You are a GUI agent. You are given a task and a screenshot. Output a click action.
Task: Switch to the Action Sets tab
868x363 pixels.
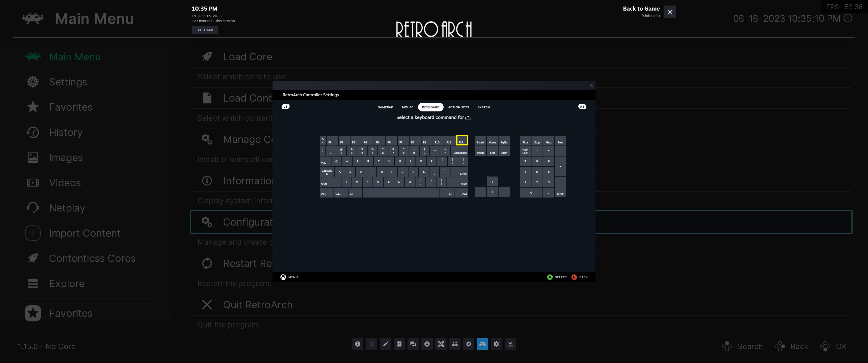point(458,107)
